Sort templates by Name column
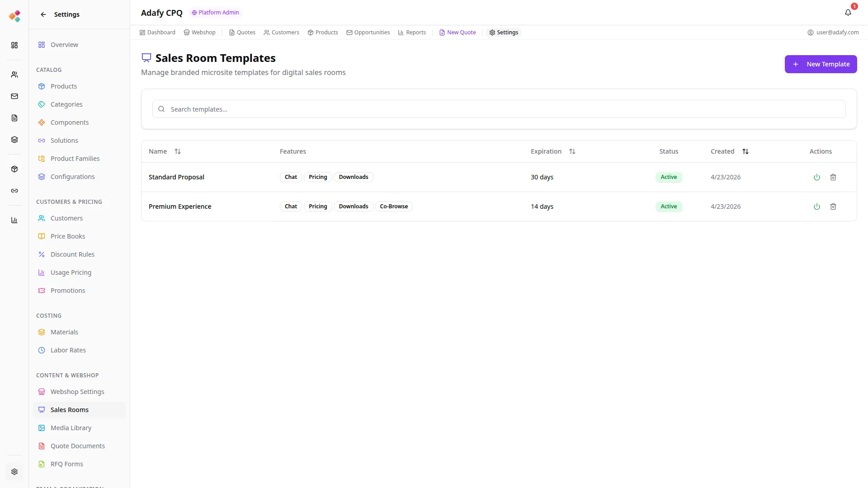This screenshot has height=488, width=868. click(178, 151)
